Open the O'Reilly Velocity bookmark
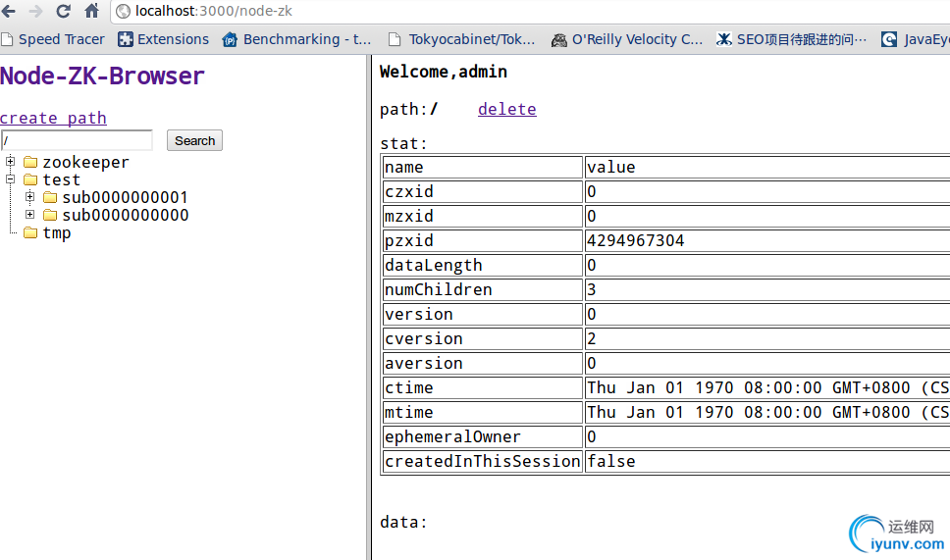This screenshot has height=560, width=950. point(627,39)
